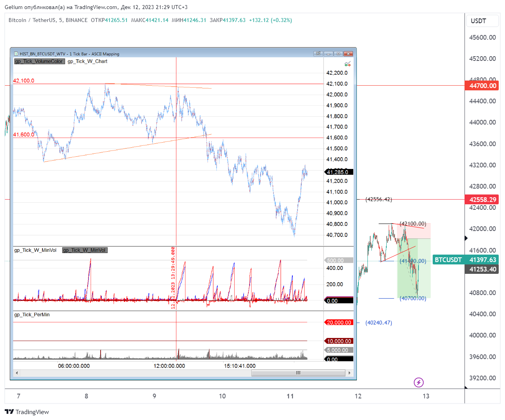
Task: Click the document icon in HIST_BN_BTCUSDT_WTV title bar
Action: (x=16, y=54)
